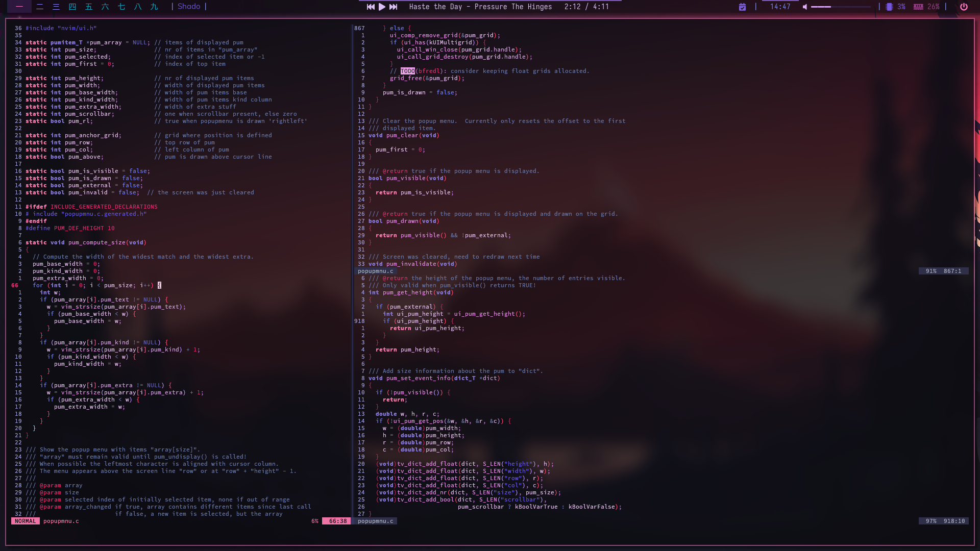Viewport: 980px width, 551px height.
Task: Skip to previous track in music widget
Action: click(371, 7)
